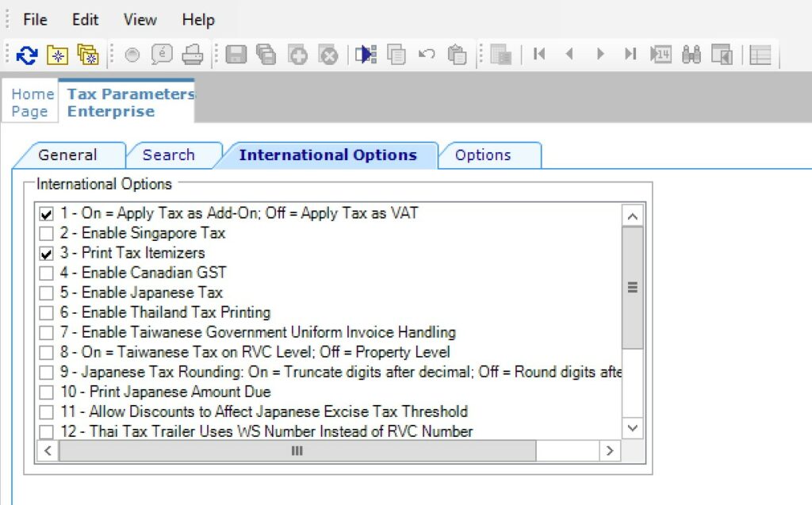Click list scroll down arrow

[x=632, y=428]
